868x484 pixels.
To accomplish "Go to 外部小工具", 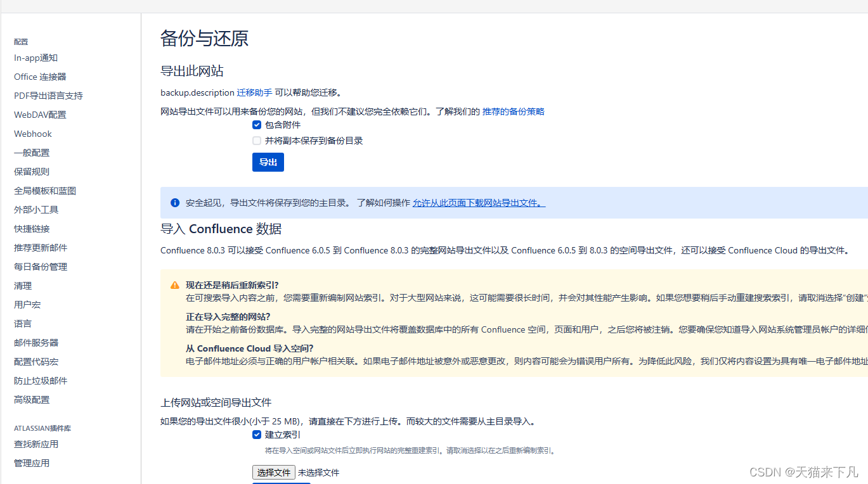I will [x=36, y=210].
